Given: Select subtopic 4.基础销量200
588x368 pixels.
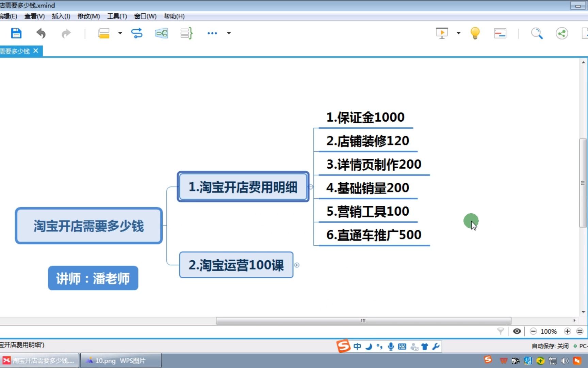Looking at the screenshot, I should pos(367,188).
